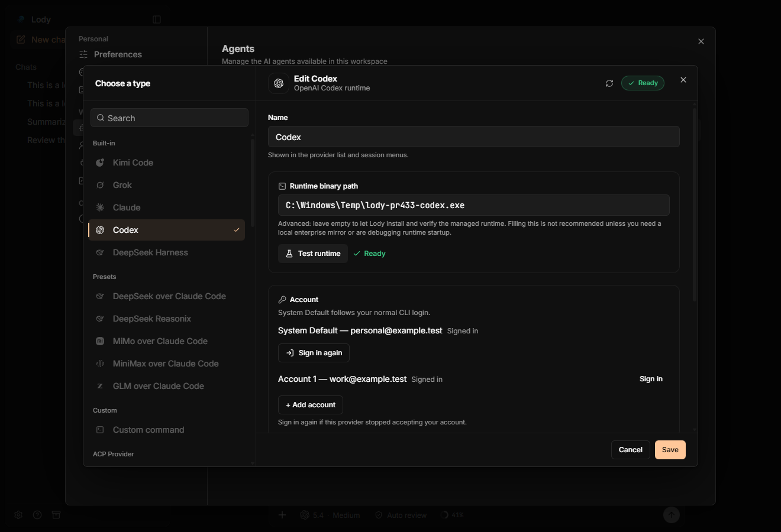Click the GLM over Claude Code icon
The image size is (781, 532).
click(100, 386)
